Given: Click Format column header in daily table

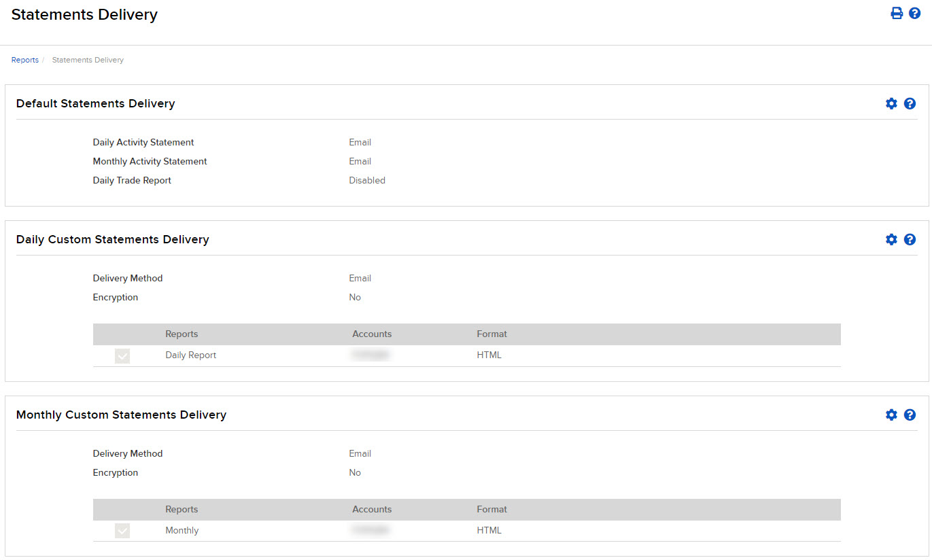Looking at the screenshot, I should pyautogui.click(x=492, y=334).
